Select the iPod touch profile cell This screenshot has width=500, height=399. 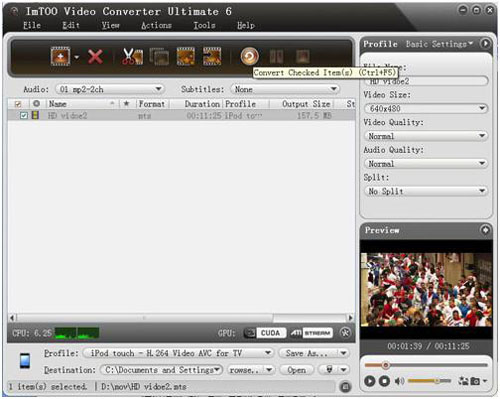coord(243,116)
